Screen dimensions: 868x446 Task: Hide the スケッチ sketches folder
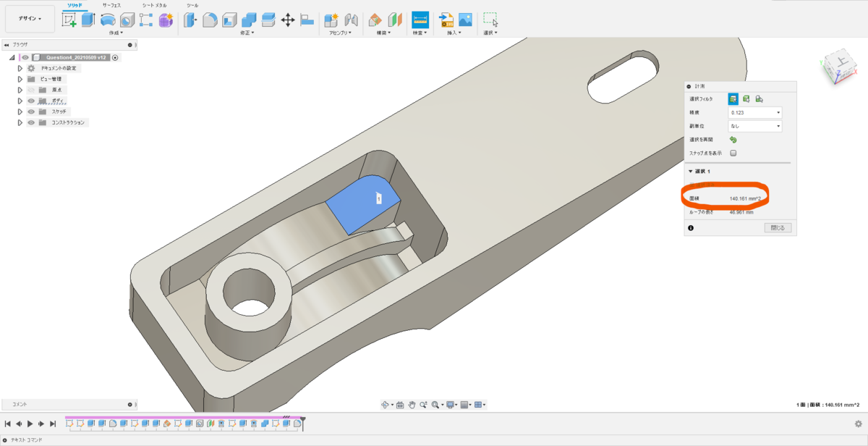[31, 111]
